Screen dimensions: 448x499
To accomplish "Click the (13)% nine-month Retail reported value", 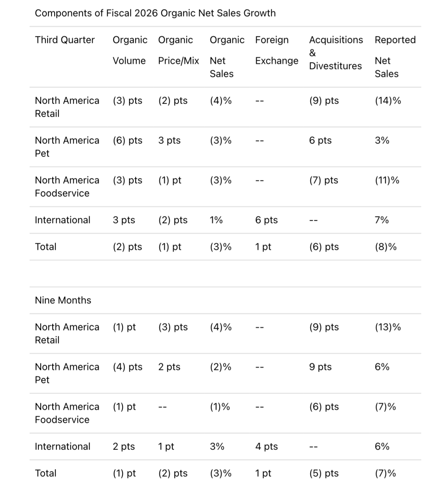I will [x=388, y=327].
